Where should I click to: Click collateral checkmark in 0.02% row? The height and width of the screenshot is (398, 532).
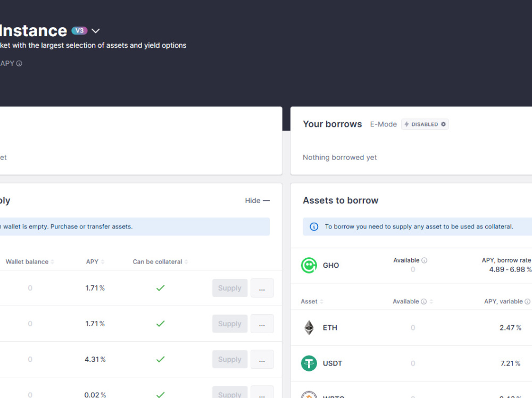click(161, 395)
